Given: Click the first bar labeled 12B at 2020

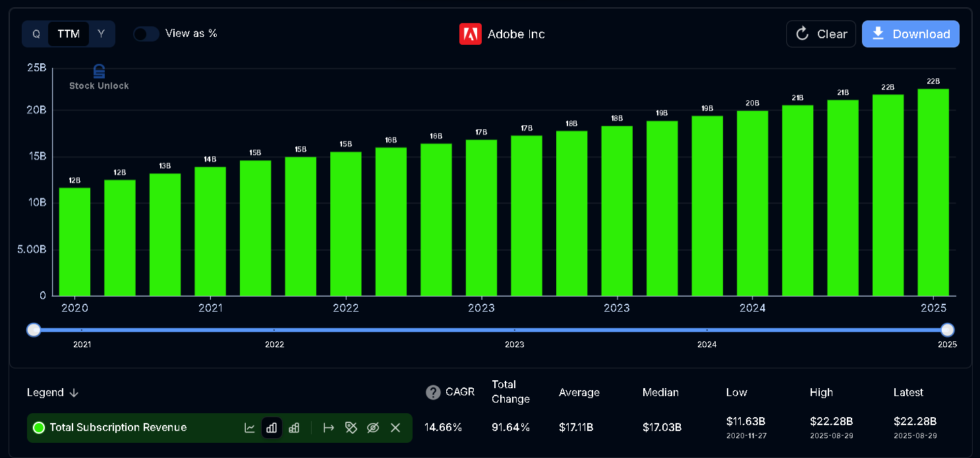Looking at the screenshot, I should (x=74, y=242).
